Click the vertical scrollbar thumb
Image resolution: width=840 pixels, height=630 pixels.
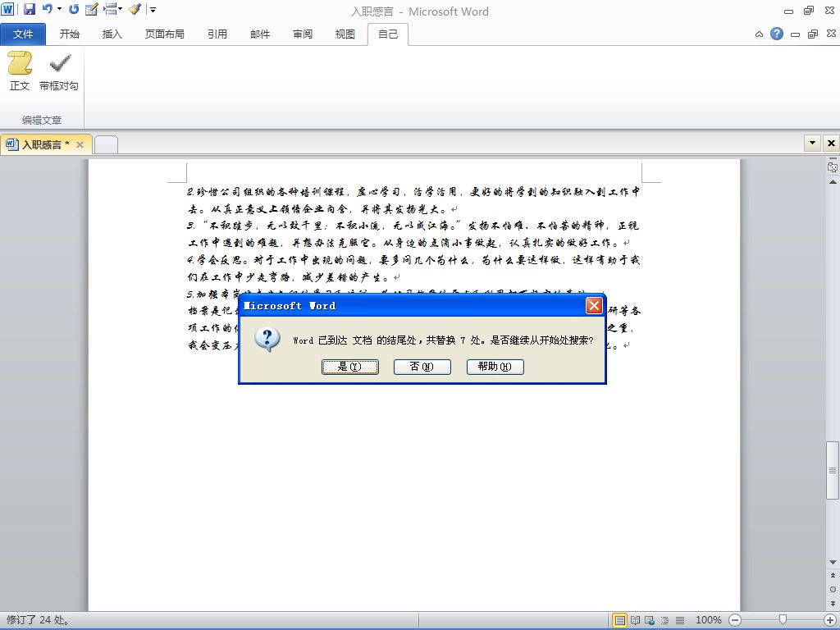[833, 470]
